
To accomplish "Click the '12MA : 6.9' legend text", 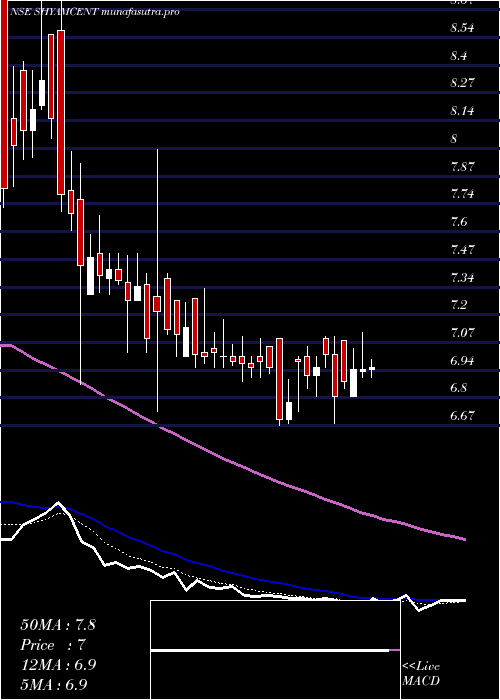I will click(x=58, y=664).
